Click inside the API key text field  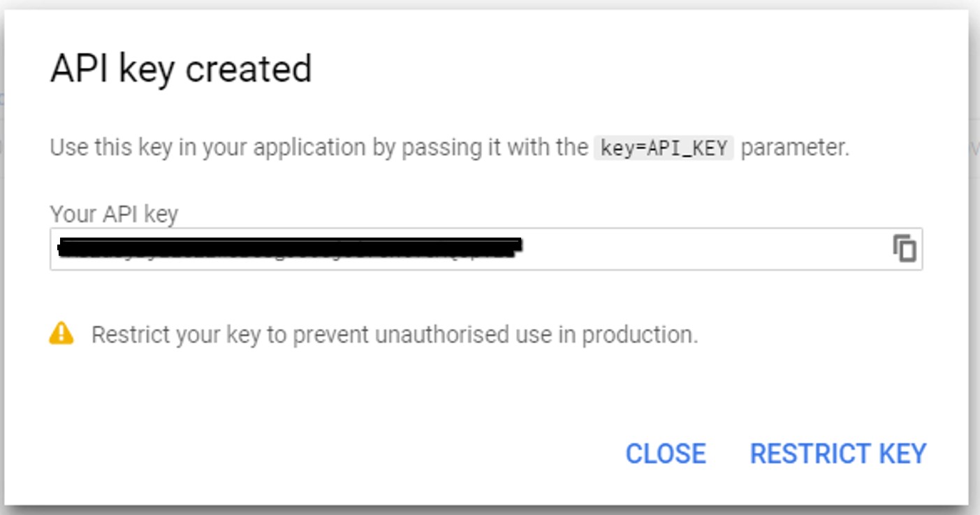coord(419,249)
